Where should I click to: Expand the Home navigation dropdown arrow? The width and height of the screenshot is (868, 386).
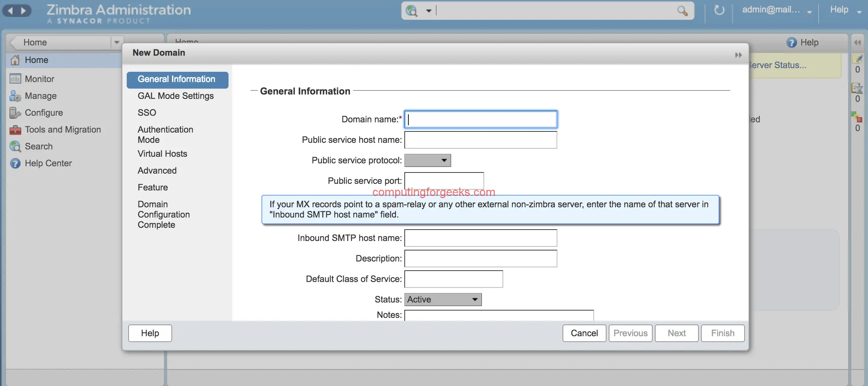coord(117,42)
